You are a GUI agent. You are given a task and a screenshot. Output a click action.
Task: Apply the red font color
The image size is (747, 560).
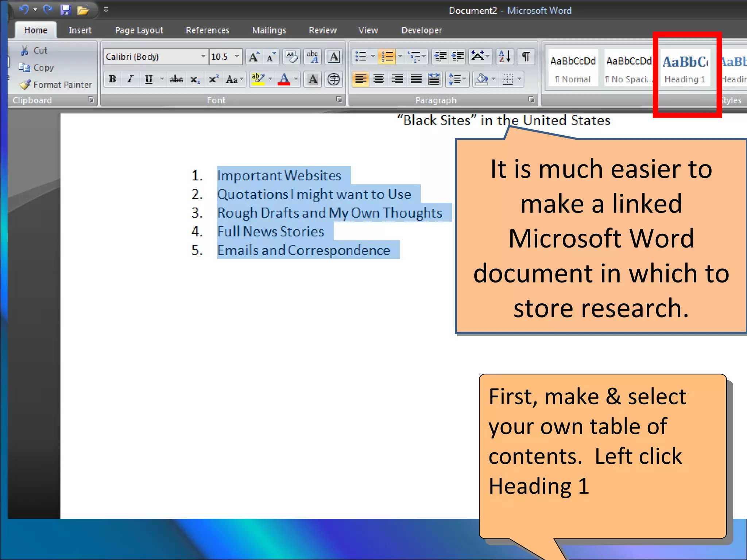tap(284, 79)
